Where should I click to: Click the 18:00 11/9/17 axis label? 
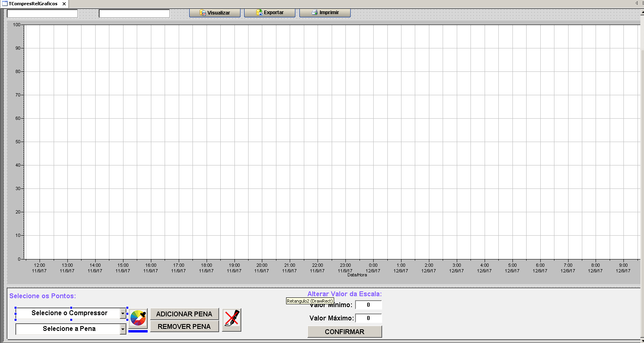pos(206,268)
